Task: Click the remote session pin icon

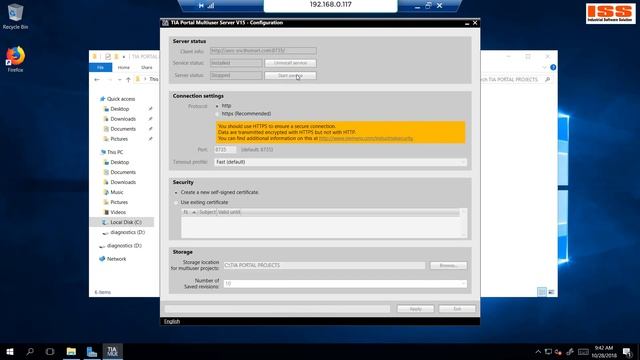Action: 201,5
